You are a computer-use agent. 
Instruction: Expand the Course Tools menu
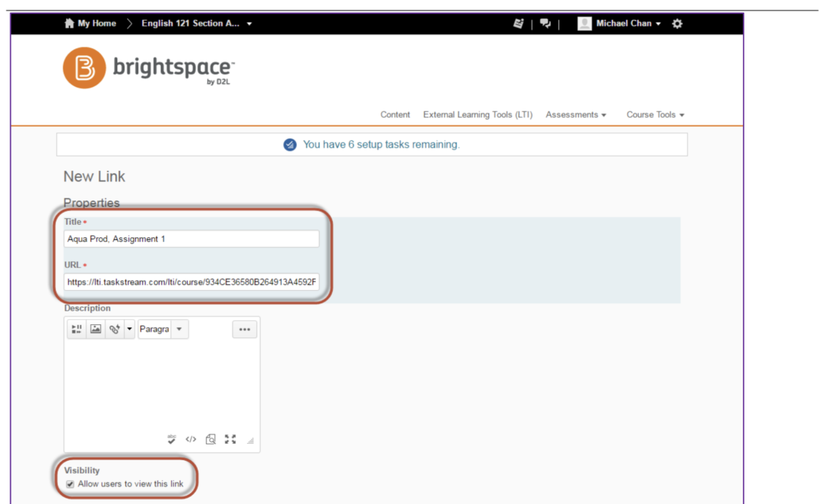[655, 114]
